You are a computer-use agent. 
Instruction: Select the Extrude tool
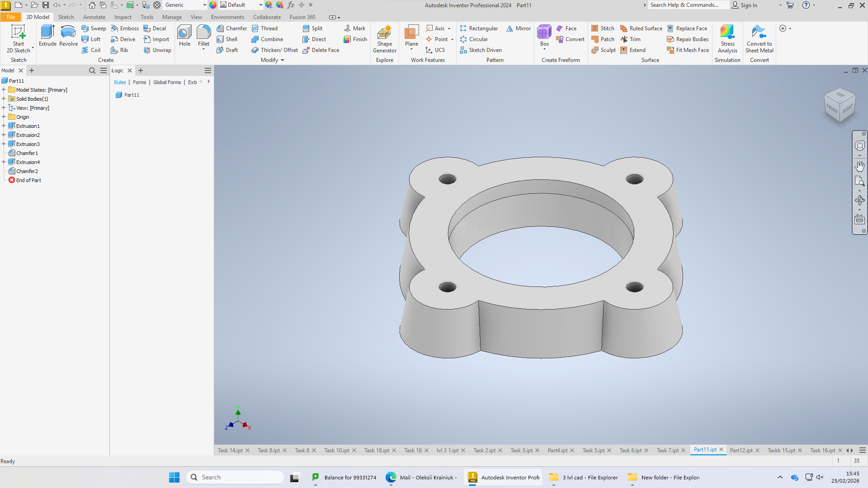[47, 36]
